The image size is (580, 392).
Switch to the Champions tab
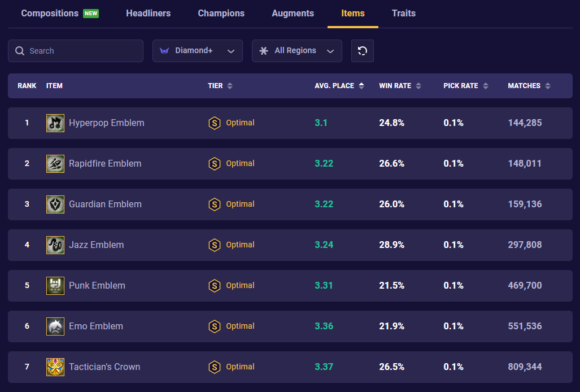(x=221, y=13)
